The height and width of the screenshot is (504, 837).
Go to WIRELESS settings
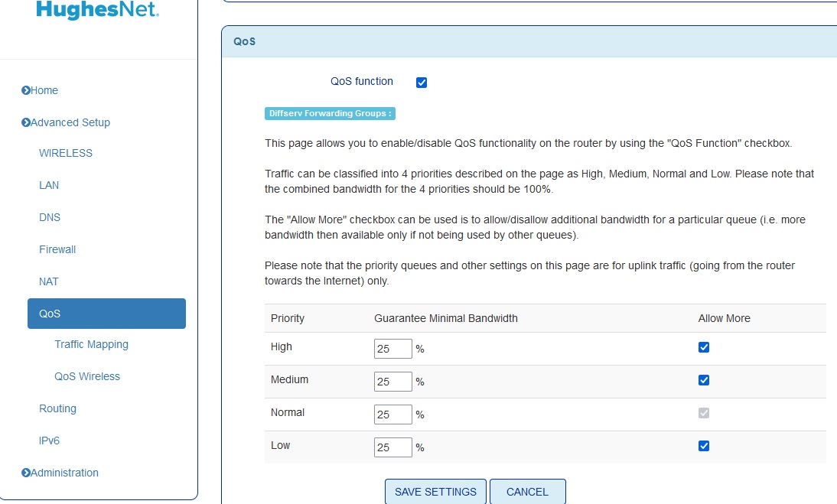tap(66, 153)
